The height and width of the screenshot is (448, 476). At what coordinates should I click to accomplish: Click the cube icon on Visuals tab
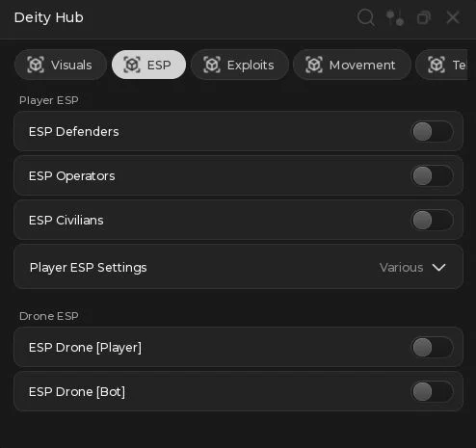click(36, 65)
